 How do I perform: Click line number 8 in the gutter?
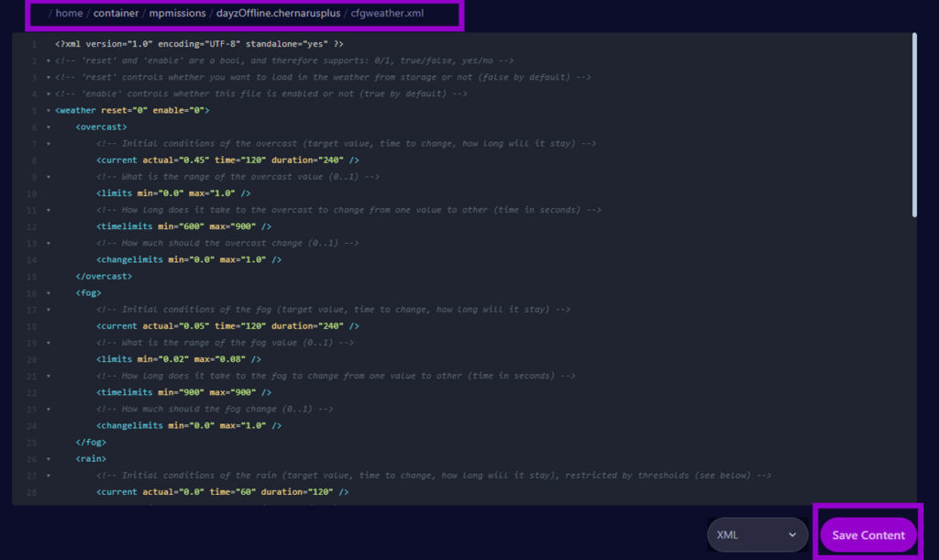32,159
